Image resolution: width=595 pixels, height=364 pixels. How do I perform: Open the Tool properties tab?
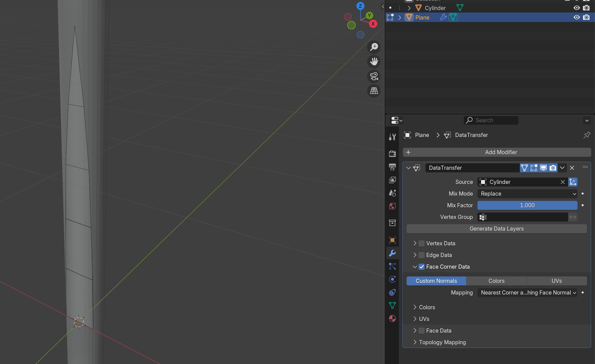point(392,137)
